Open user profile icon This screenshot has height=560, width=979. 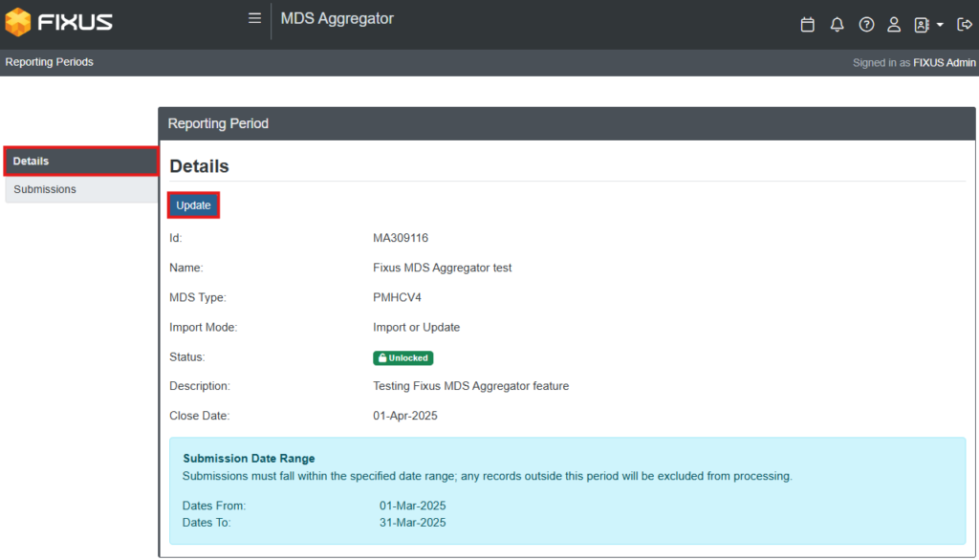(x=894, y=24)
